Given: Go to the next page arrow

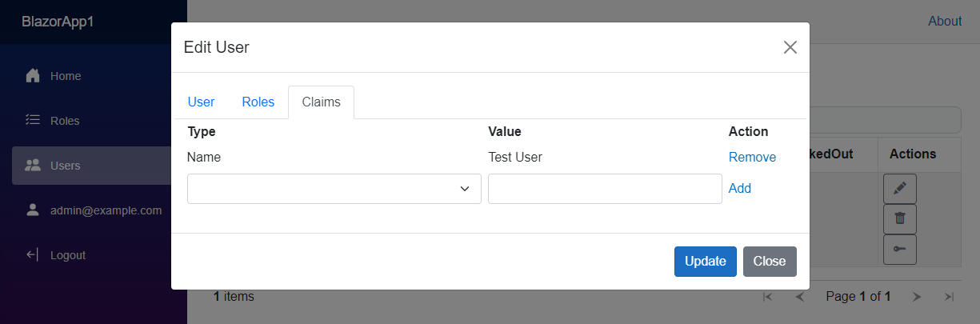Looking at the screenshot, I should click(917, 297).
